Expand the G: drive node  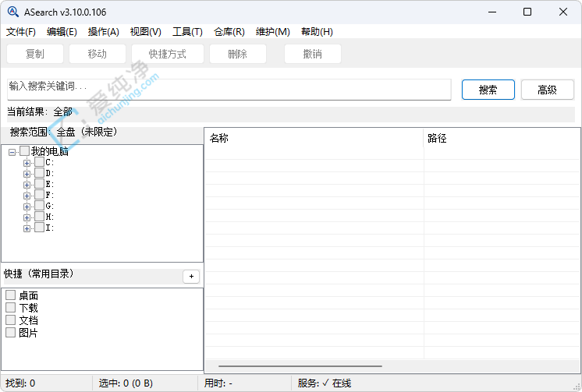click(27, 207)
